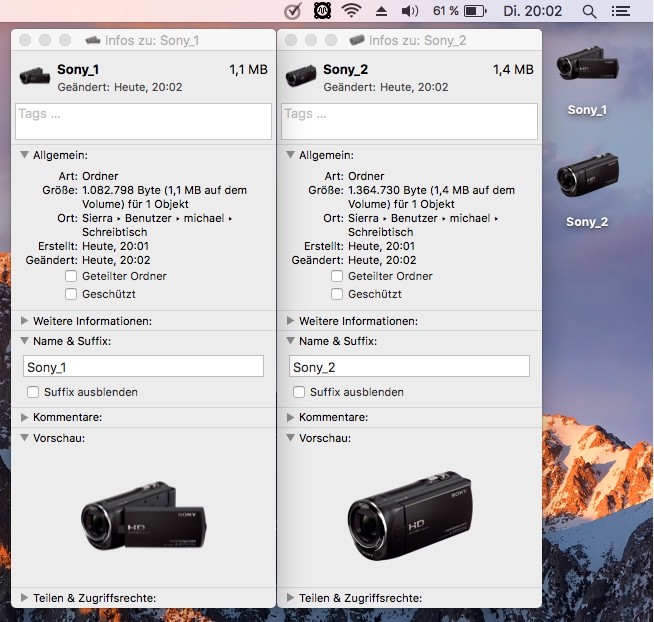The height and width of the screenshot is (622, 654).
Task: Click the camcorder header icon in Sony_2 info window
Action: [301, 76]
